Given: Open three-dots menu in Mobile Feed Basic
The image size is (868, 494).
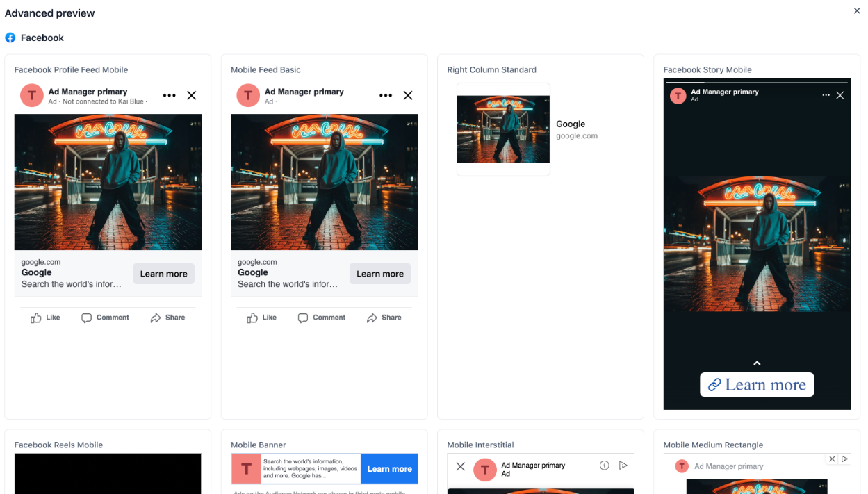Looking at the screenshot, I should (x=386, y=95).
